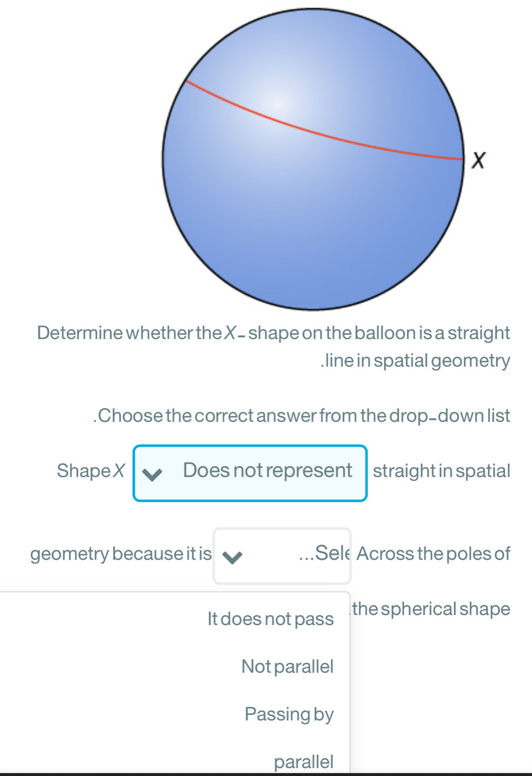Click the 'geometry because it is' text
The width and height of the screenshot is (532, 776).
point(121,554)
